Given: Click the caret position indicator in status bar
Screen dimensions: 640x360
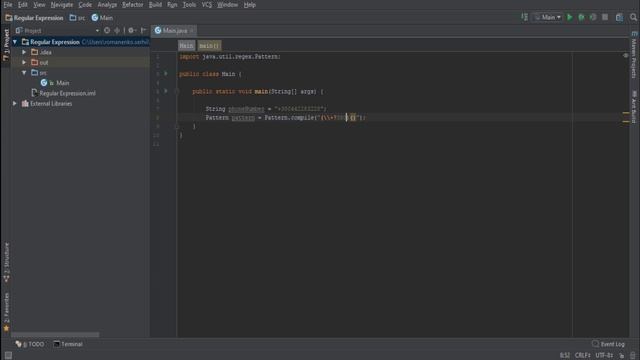Looking at the screenshot, I should coord(564,356).
